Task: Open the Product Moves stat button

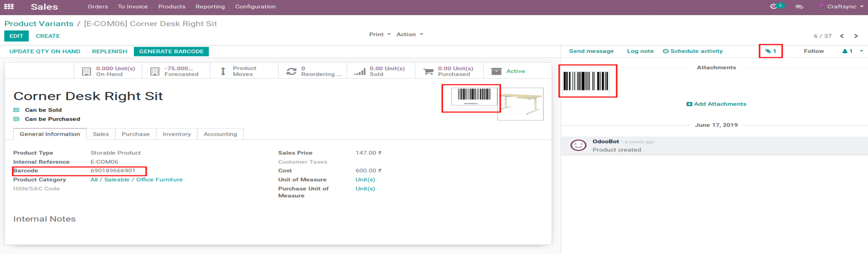Action: pos(238,71)
